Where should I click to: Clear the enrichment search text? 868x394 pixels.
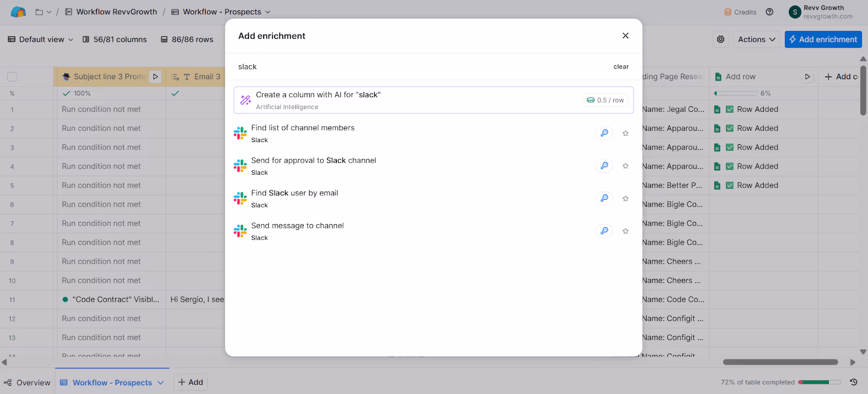pyautogui.click(x=621, y=67)
